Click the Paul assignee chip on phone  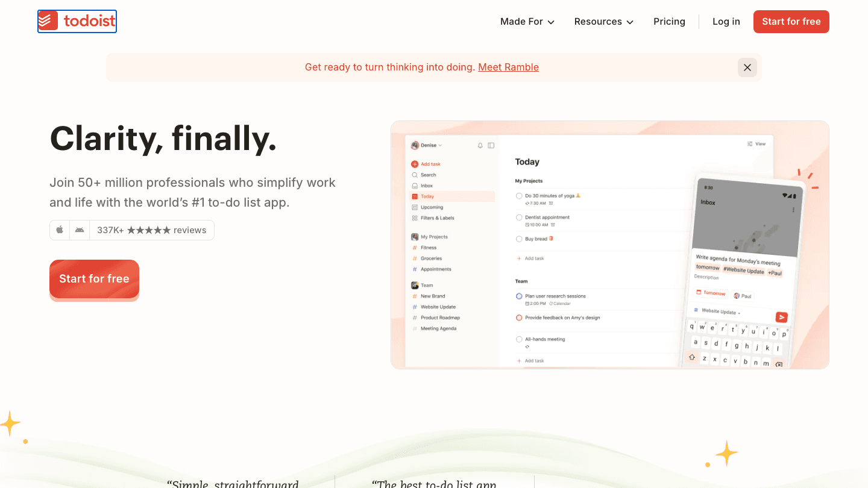(743, 296)
